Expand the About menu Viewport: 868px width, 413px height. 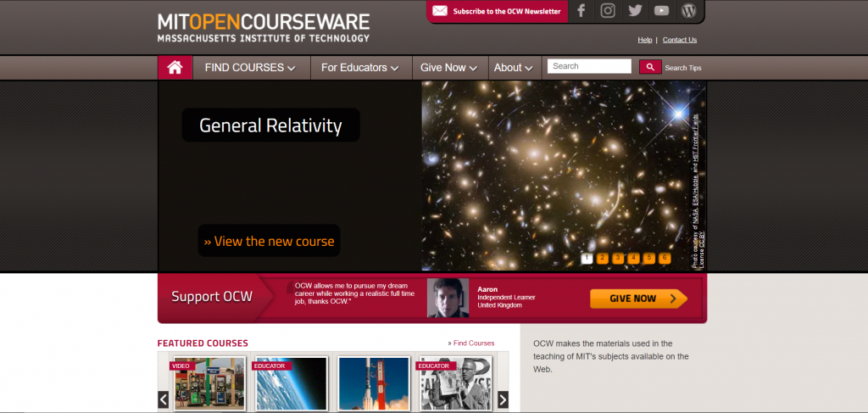(x=514, y=68)
